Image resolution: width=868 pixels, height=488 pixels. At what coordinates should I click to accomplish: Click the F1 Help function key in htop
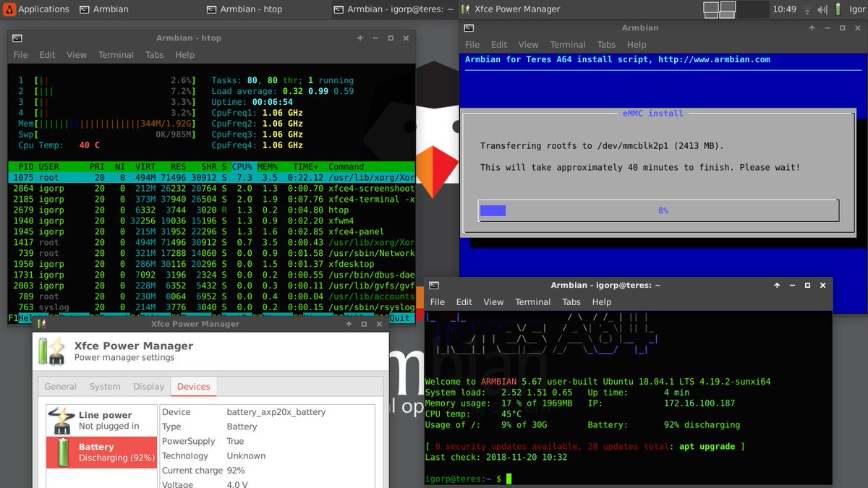click(x=21, y=318)
